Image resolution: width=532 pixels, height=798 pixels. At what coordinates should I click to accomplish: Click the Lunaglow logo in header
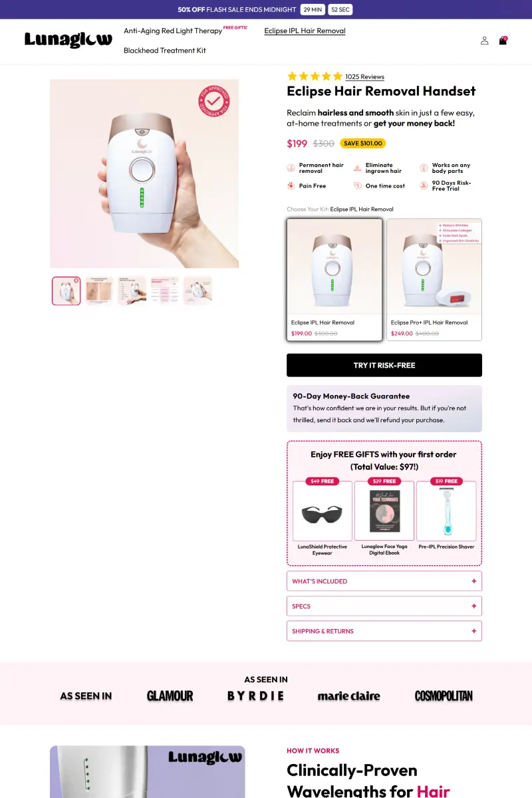click(x=68, y=41)
